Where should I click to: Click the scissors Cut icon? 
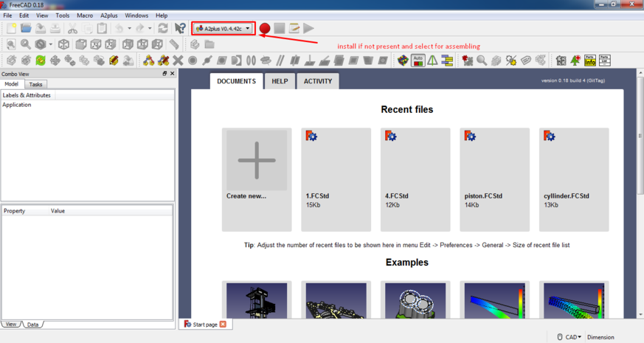[72, 28]
